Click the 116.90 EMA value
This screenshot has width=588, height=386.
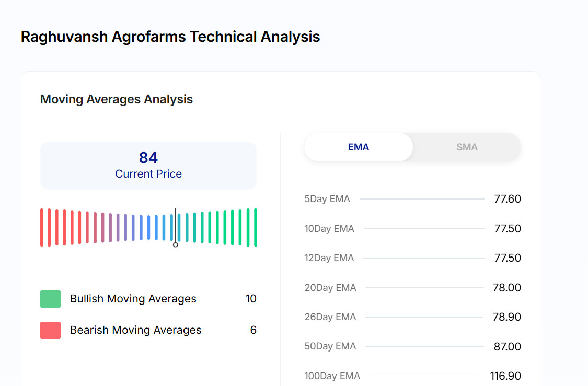(505, 376)
